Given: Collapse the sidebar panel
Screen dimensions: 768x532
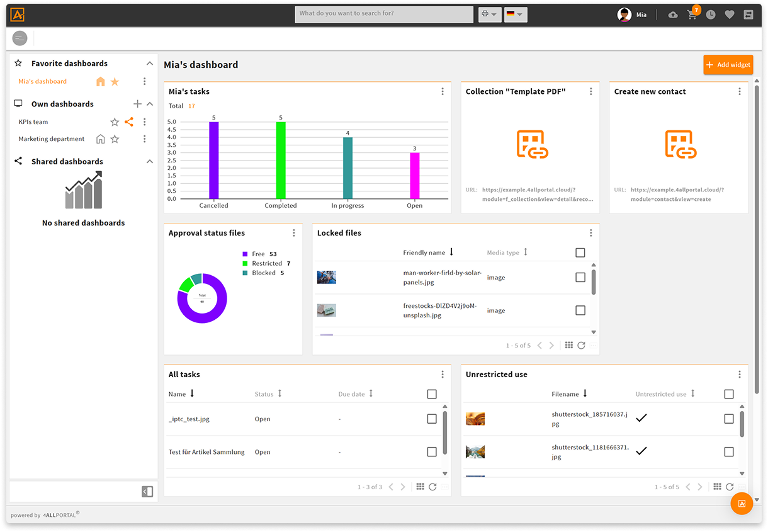Looking at the screenshot, I should [147, 492].
